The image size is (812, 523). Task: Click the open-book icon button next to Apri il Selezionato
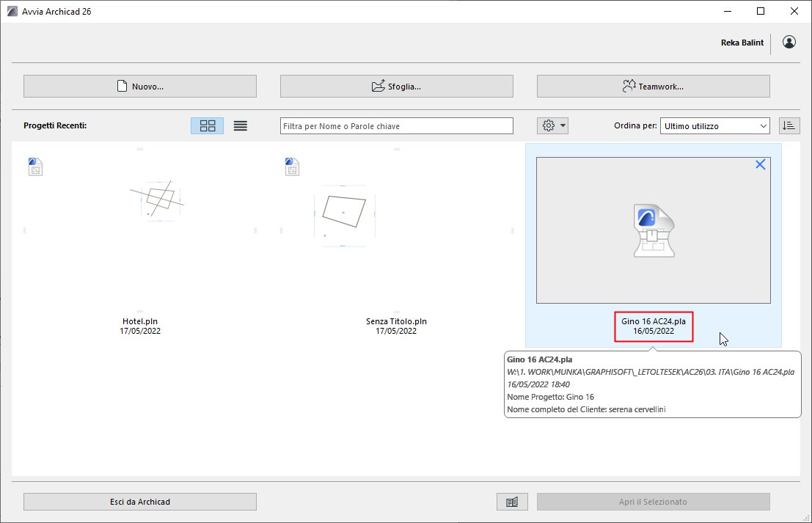[512, 502]
